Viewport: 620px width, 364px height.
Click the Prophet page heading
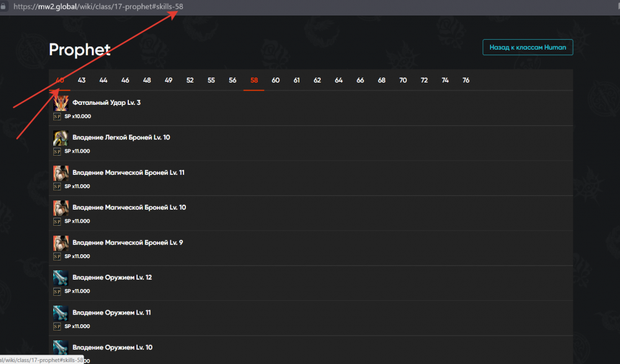click(x=79, y=50)
